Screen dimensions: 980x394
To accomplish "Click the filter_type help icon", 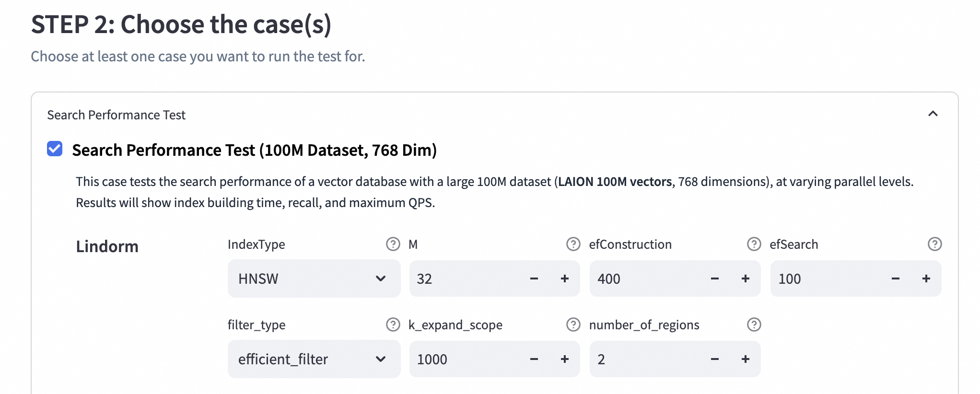I will pyautogui.click(x=393, y=325).
